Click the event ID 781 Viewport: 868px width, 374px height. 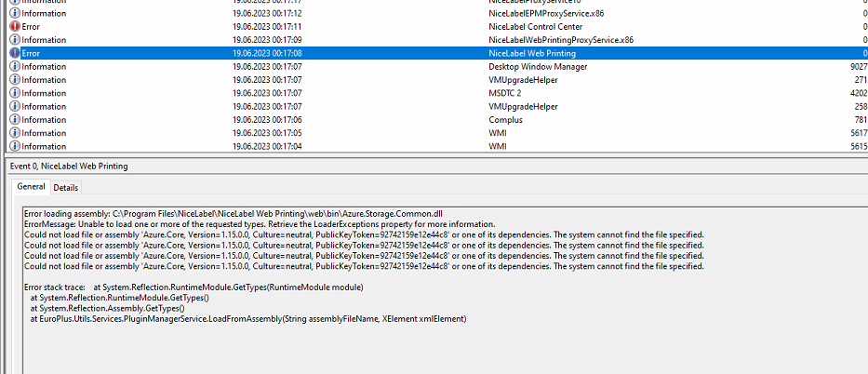[861, 119]
